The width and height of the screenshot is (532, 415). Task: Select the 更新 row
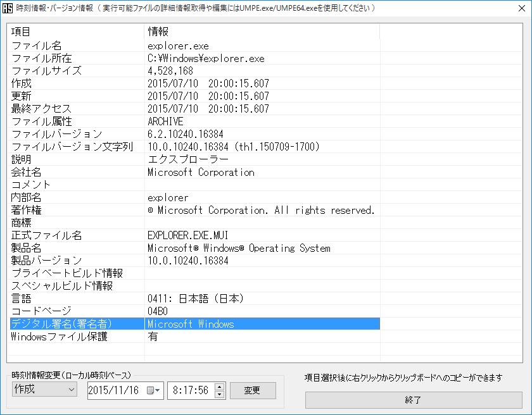pyautogui.click(x=195, y=96)
